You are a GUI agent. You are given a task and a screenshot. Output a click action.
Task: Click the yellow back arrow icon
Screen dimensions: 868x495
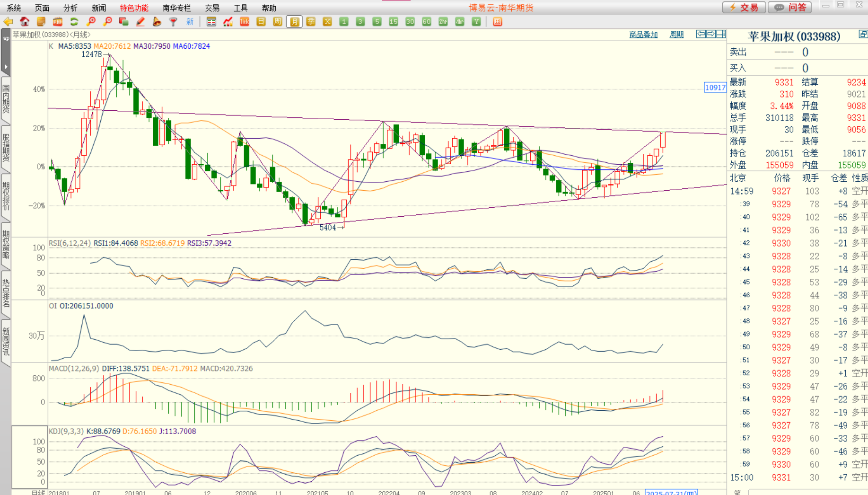8,22
